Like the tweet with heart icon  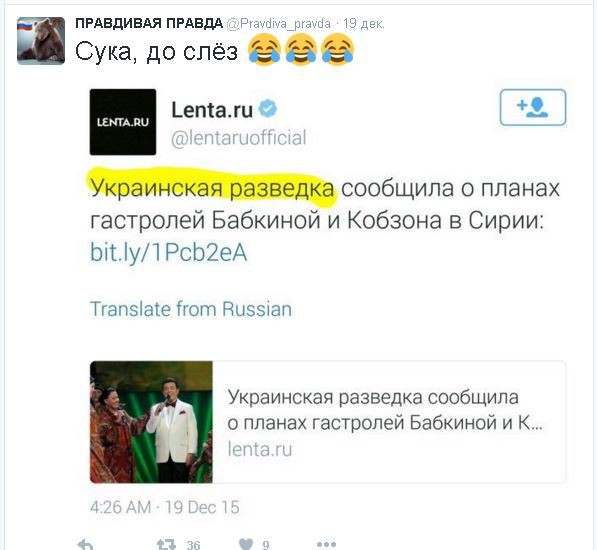246,545
